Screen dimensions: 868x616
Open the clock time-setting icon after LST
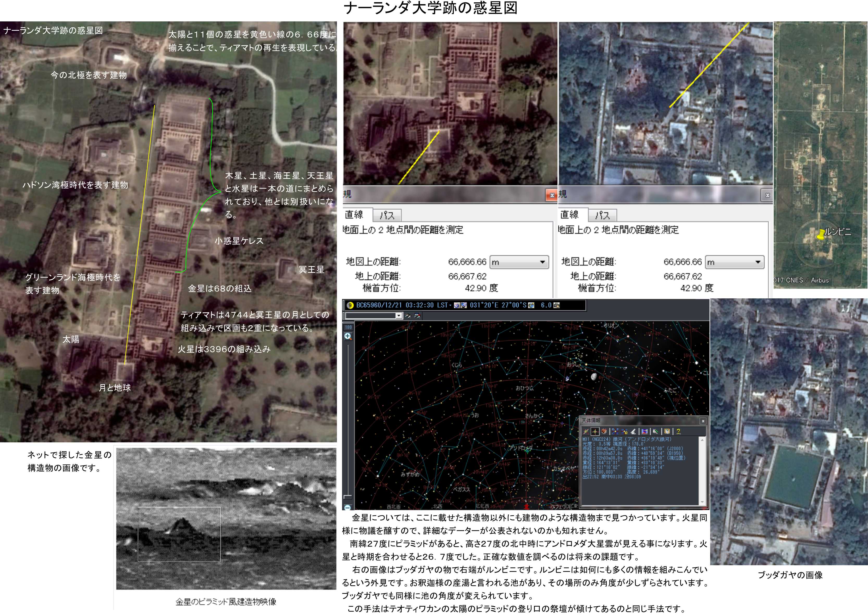pyautogui.click(x=457, y=305)
